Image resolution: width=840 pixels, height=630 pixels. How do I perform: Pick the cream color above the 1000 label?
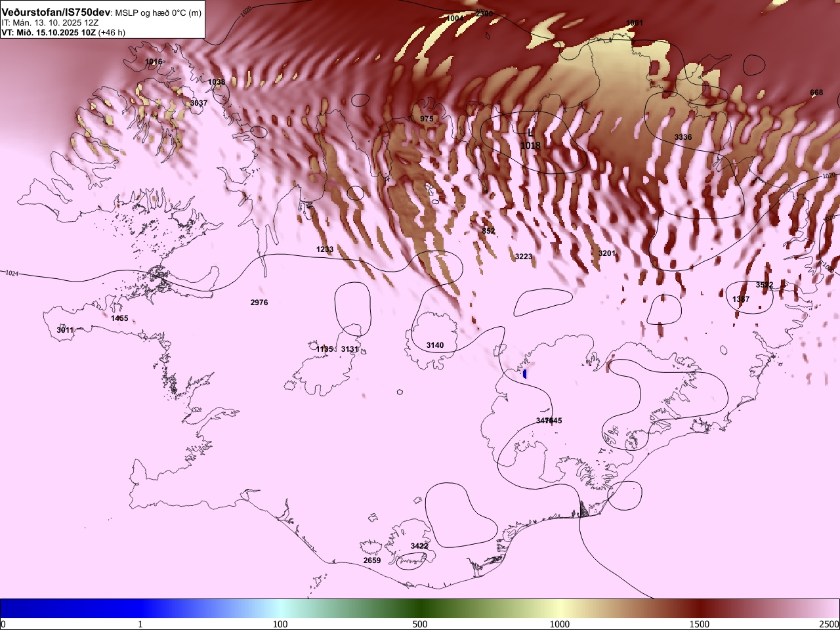[560, 608]
